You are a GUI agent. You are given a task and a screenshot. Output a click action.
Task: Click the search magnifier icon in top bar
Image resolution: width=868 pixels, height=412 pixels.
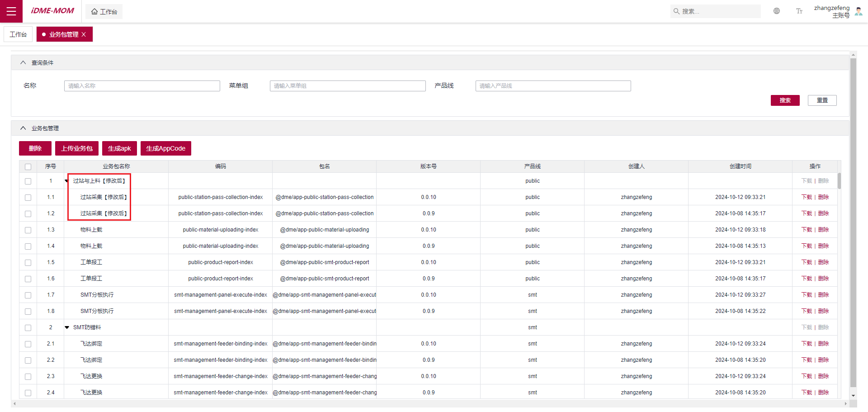coord(676,11)
